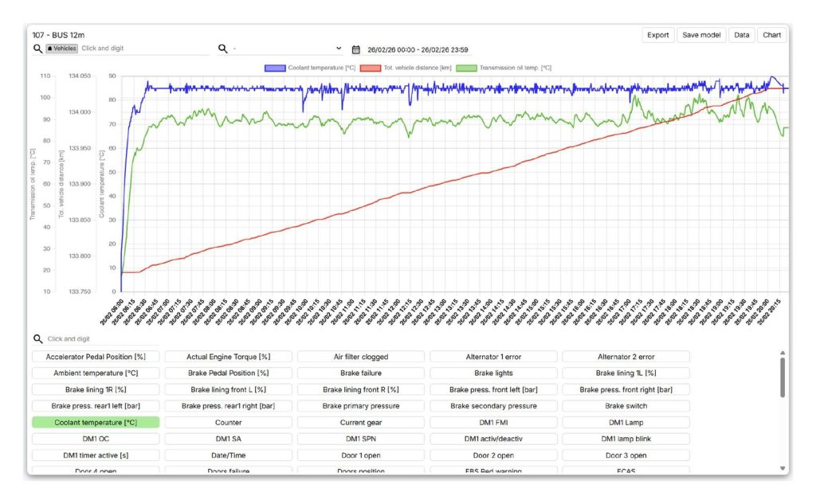Select Brake primary pressure parameter
The height and width of the screenshot is (504, 816).
pyautogui.click(x=361, y=406)
